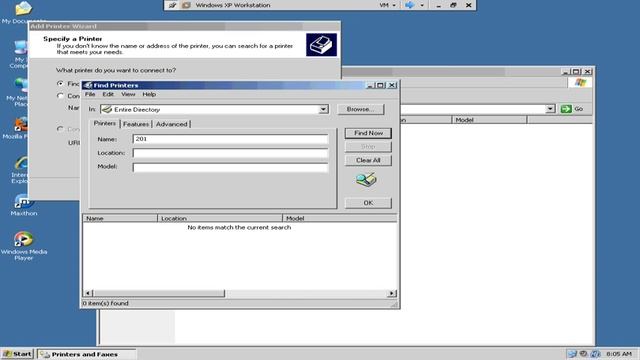Click the network tray icon in the taskbar
The width and height of the screenshot is (640, 360).
[x=572, y=354]
